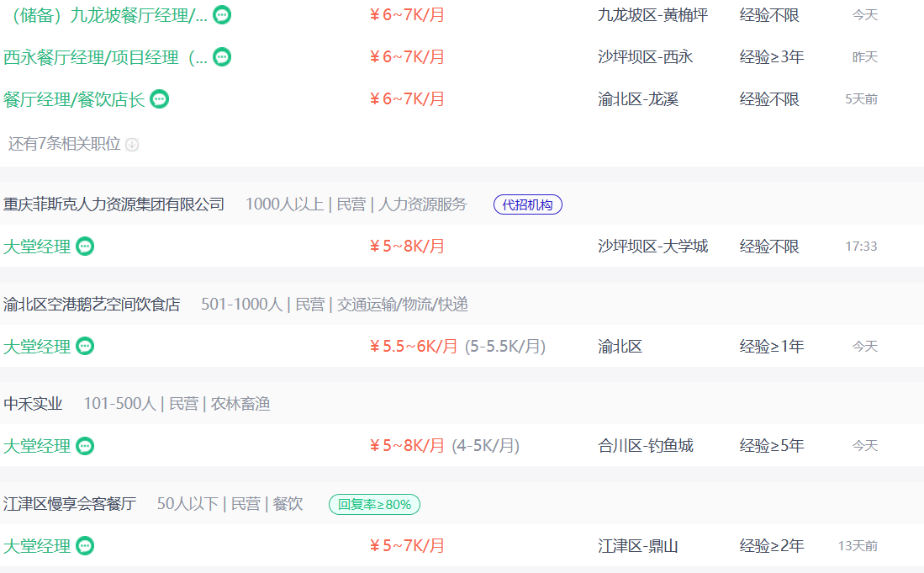Click the 回复率≥80% tag
924x573 pixels.
(x=374, y=505)
